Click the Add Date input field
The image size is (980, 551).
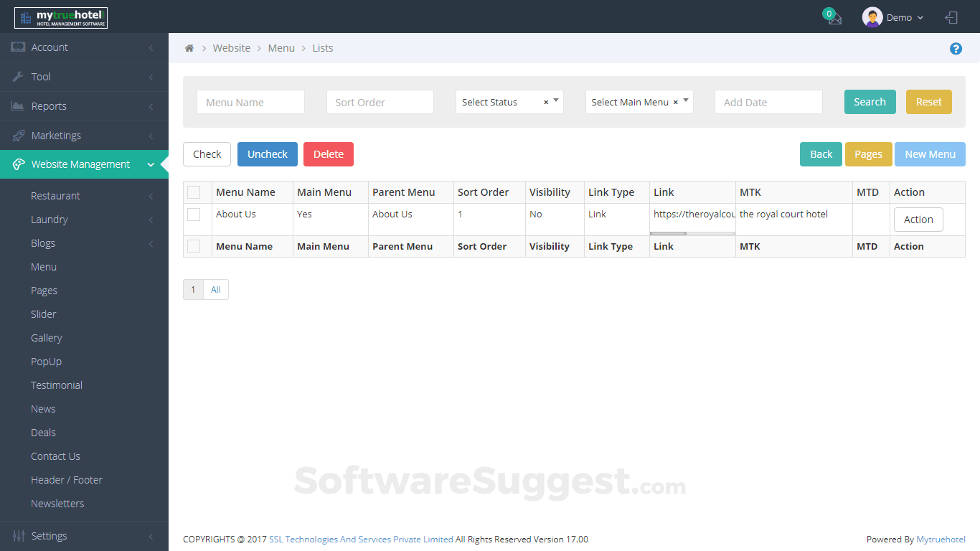(x=768, y=102)
